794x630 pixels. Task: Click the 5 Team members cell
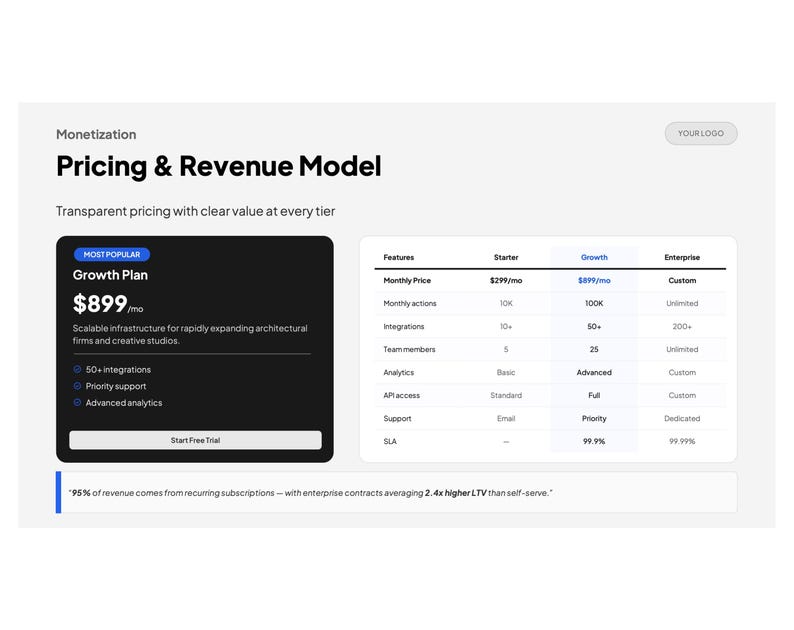tap(506, 349)
